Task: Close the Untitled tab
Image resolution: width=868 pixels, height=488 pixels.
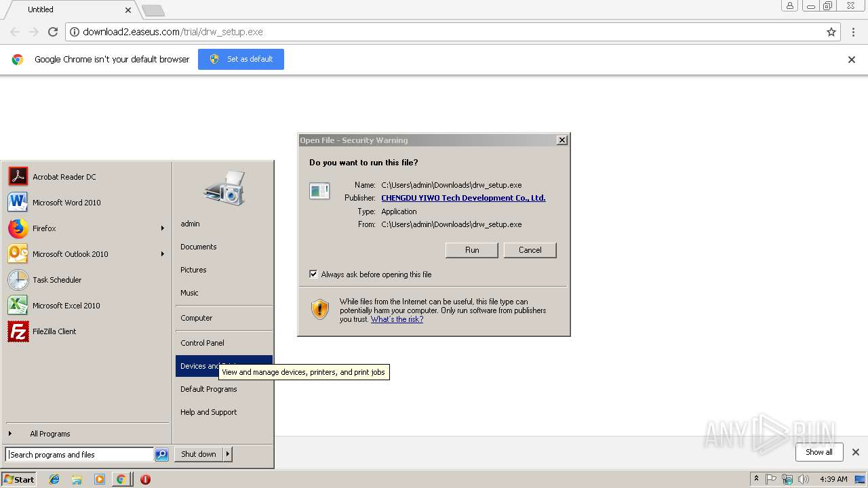Action: point(128,10)
